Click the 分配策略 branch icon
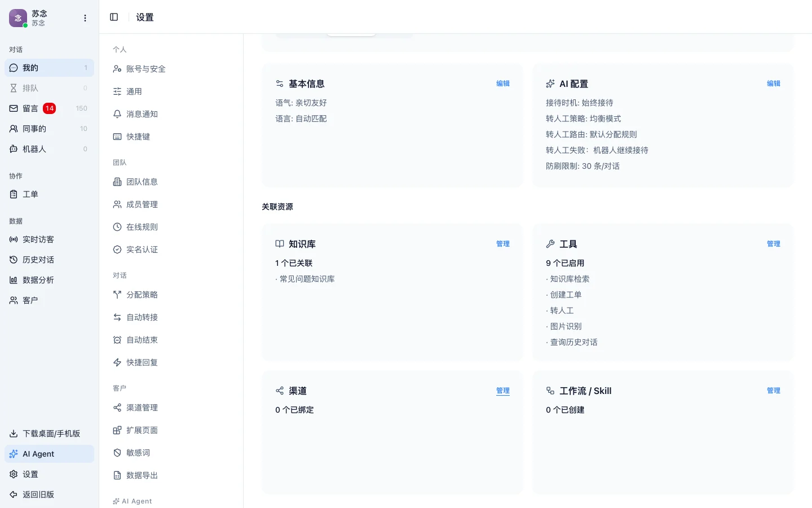This screenshot has height=508, width=812. tap(117, 295)
